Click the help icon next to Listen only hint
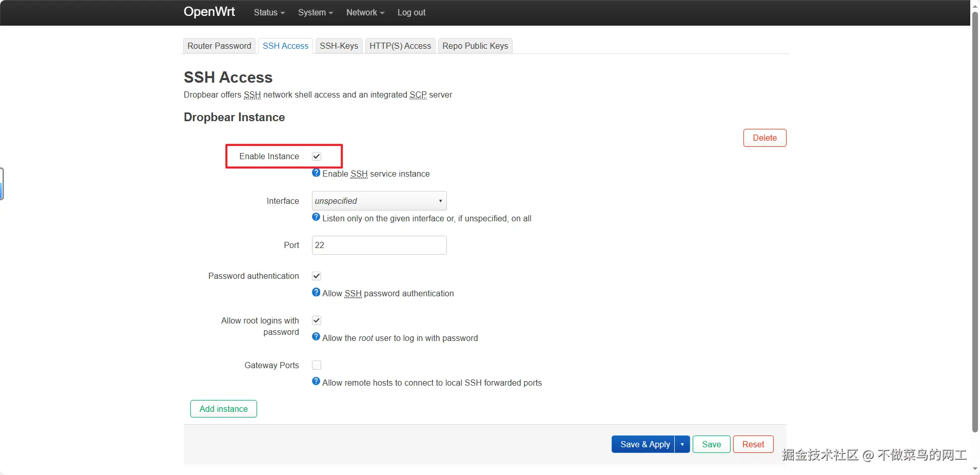 coord(316,217)
